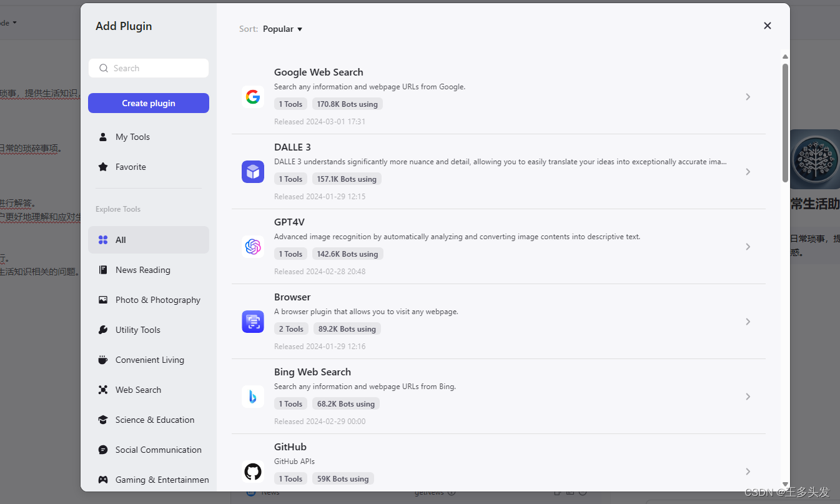Screen dimensions: 840x504
Task: Click the DALLE 3 description text
Action: click(x=500, y=162)
